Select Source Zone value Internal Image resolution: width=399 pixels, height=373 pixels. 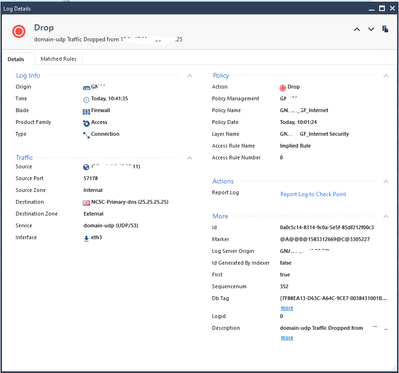[93, 190]
